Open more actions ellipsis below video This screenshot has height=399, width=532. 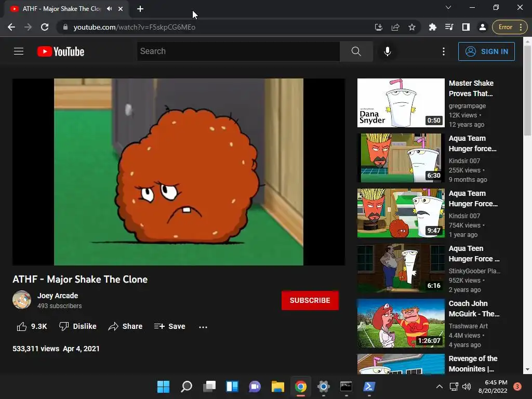203,327
